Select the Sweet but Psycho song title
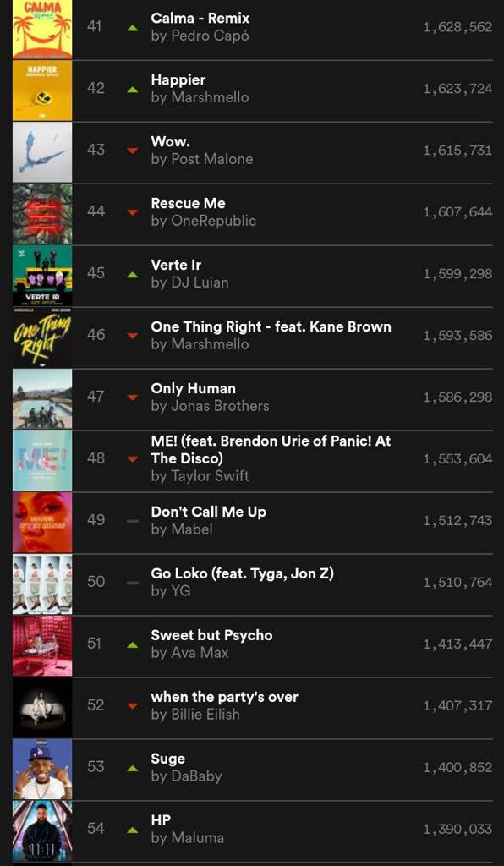 point(211,635)
